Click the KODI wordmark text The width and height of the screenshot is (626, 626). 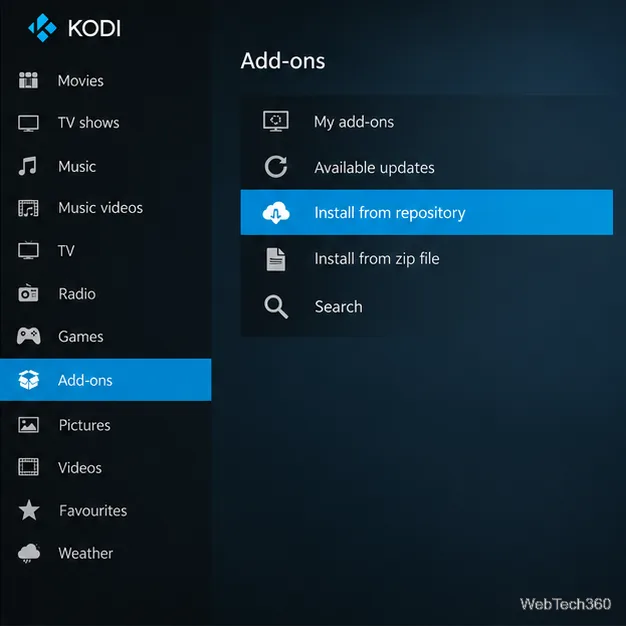[x=94, y=28]
